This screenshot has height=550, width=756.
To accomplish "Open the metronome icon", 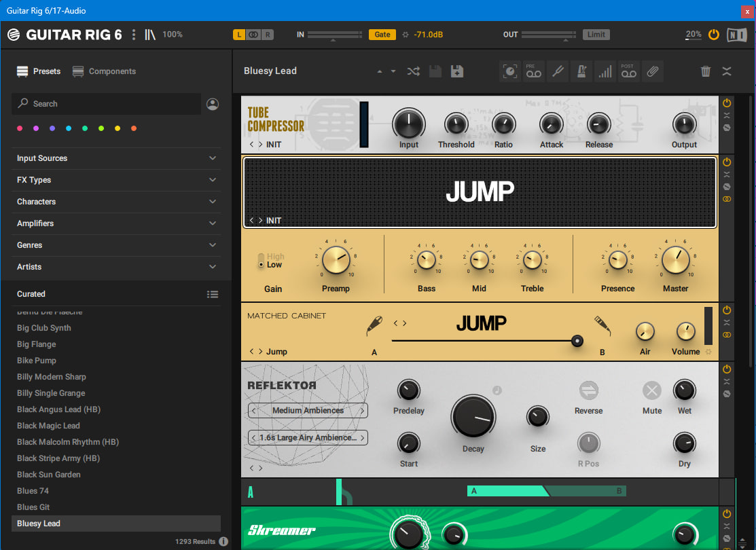I will point(581,71).
